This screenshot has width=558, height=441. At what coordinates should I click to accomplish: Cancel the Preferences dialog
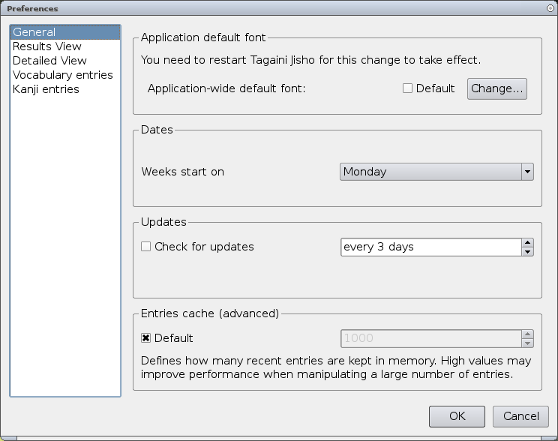521,416
